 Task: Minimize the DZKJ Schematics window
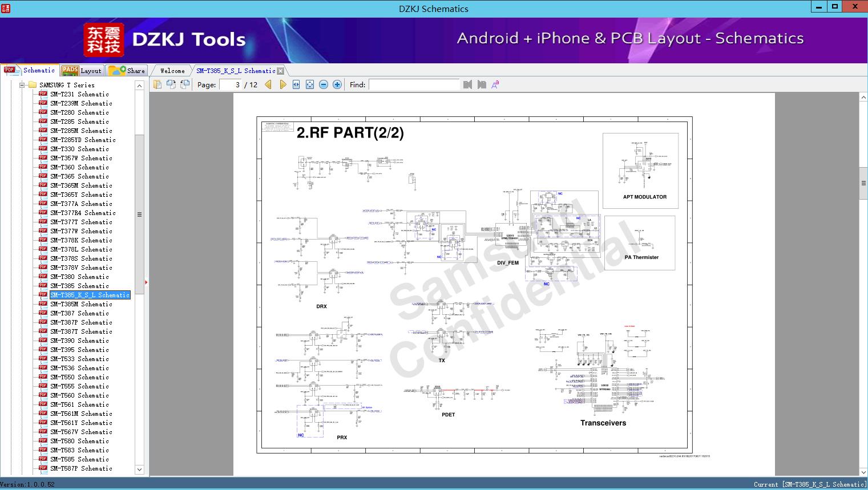(x=819, y=7)
